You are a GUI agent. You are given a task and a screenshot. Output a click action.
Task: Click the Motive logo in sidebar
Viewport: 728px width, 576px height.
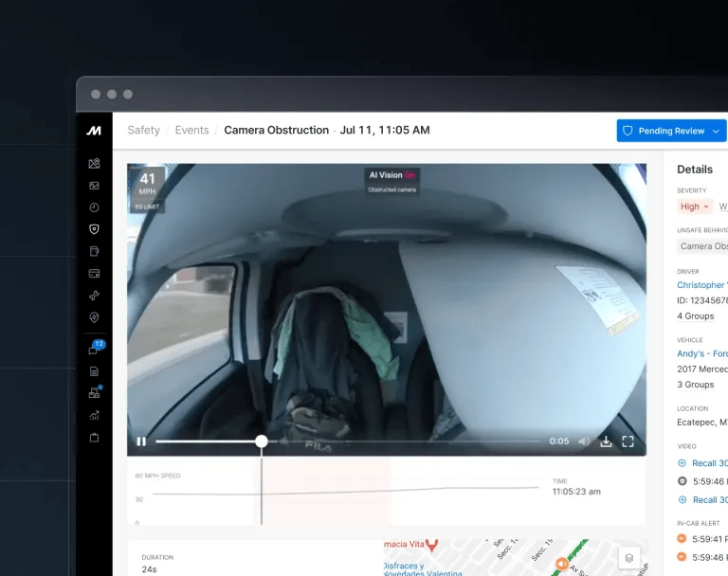(94, 131)
